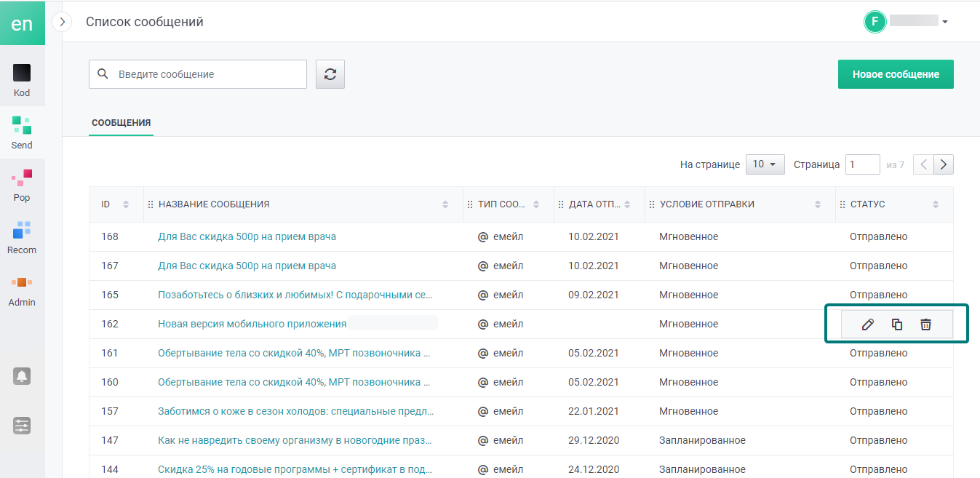The image size is (980, 478).
Task: Switch to the Сообщения tab
Action: (121, 123)
